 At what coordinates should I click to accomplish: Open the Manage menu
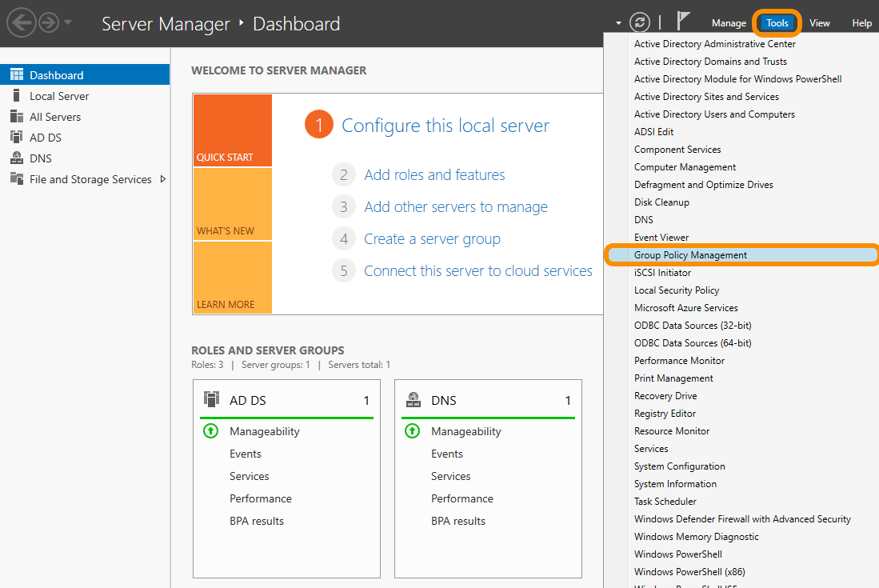[x=728, y=23]
